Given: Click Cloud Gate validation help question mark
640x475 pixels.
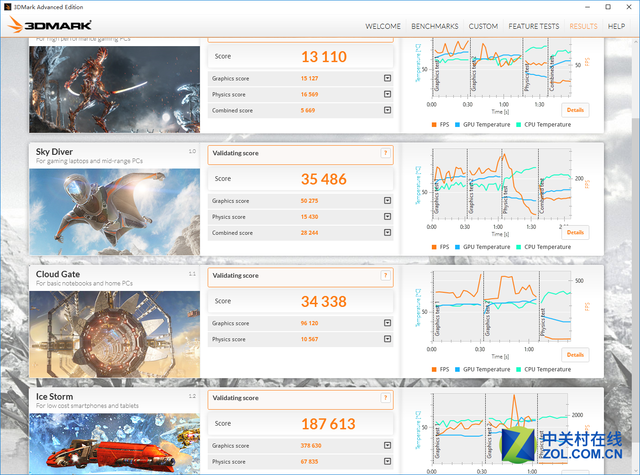Looking at the screenshot, I should 385,275.
